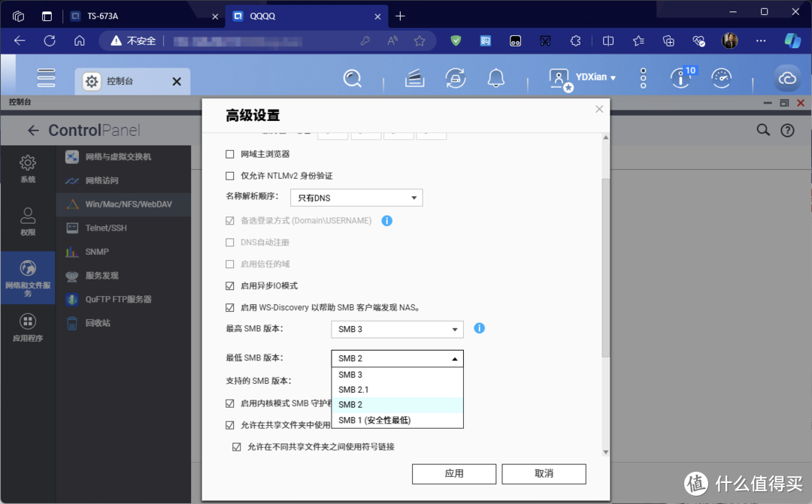Toggle the asynchronous IO mode checkbox
This screenshot has width=812, height=504.
click(230, 286)
